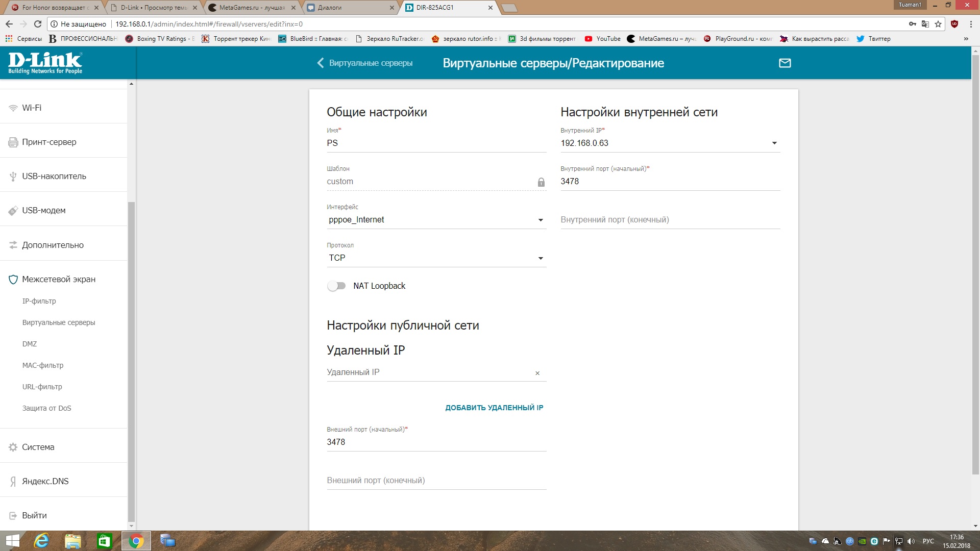This screenshot has height=551, width=980.
Task: Toggle the NAT Loopback switch
Action: pos(336,286)
